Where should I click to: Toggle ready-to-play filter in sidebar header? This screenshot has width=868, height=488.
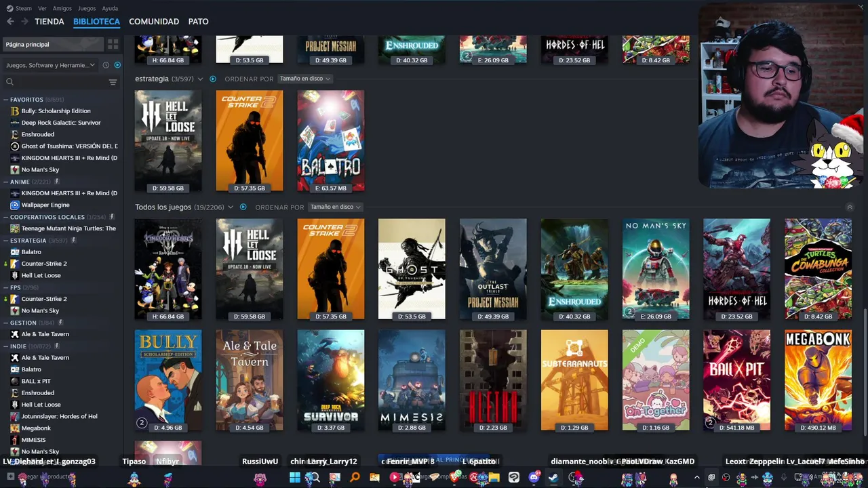(x=117, y=65)
